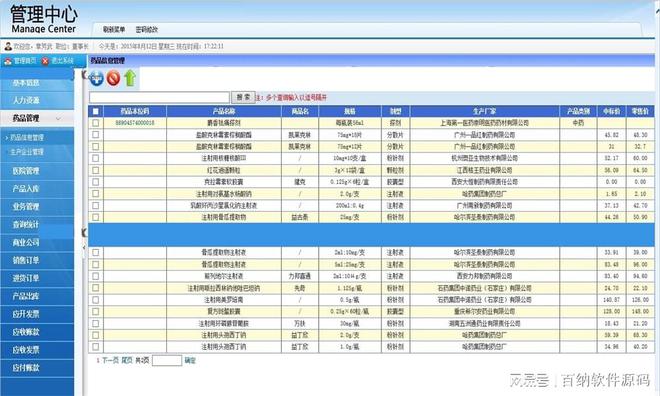Check the row with code 86904574000018
Image resolution: width=660 pixels, height=396 pixels.
[x=96, y=123]
